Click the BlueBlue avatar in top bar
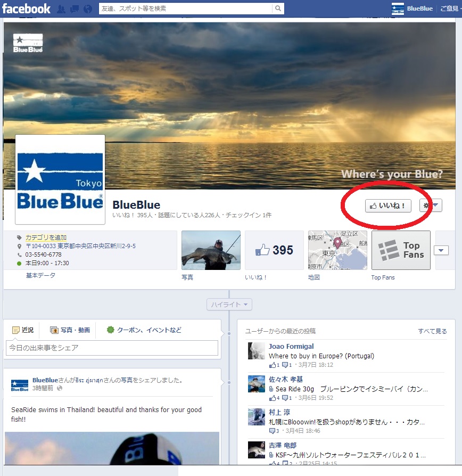This screenshot has height=476, width=462. (x=398, y=9)
